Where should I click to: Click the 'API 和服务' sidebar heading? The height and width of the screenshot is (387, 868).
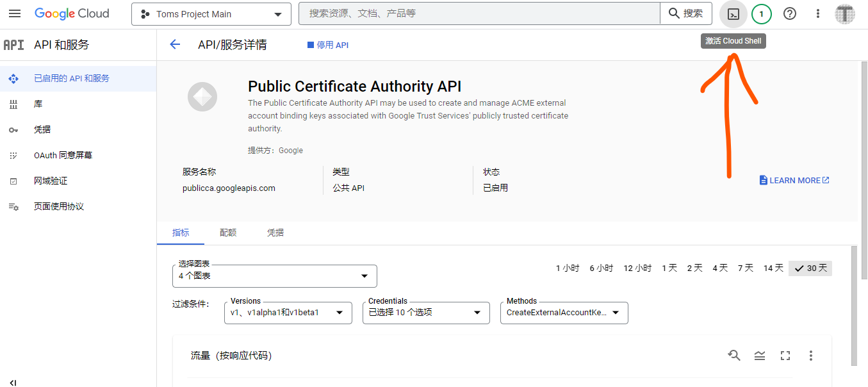click(61, 45)
